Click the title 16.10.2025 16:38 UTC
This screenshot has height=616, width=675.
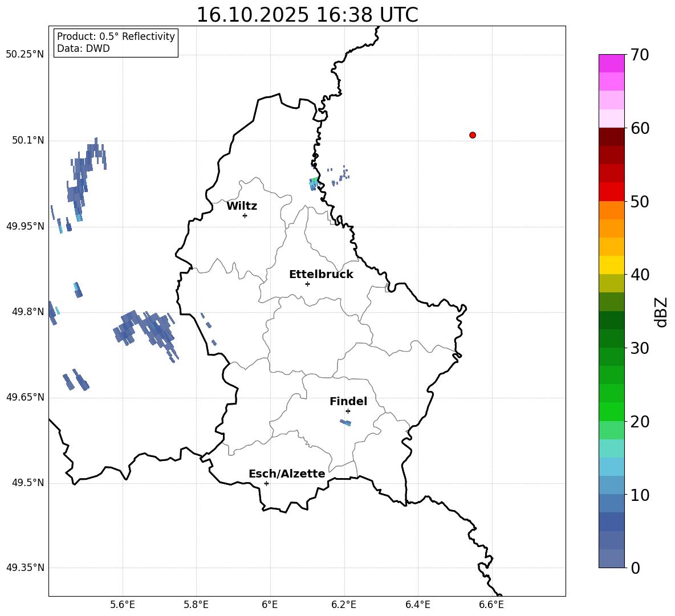click(307, 15)
